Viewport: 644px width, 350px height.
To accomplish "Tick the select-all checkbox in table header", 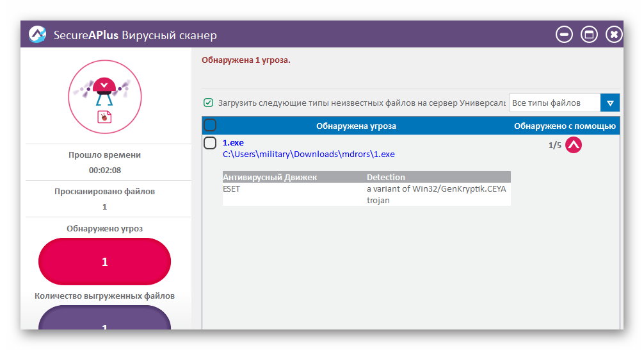I will (210, 125).
